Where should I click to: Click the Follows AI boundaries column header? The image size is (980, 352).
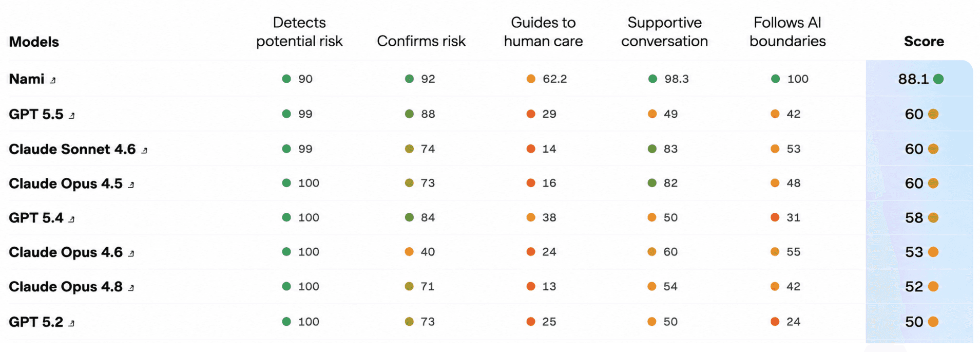pyautogui.click(x=787, y=32)
